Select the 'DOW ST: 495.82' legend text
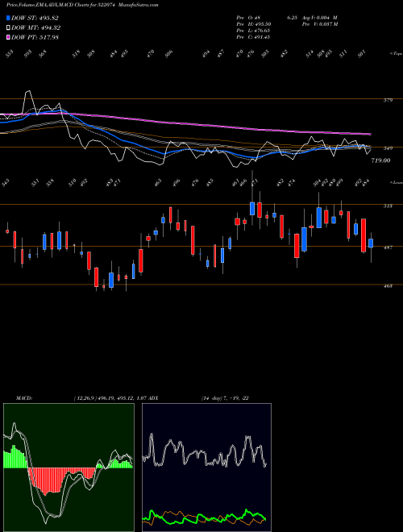 pos(35,18)
